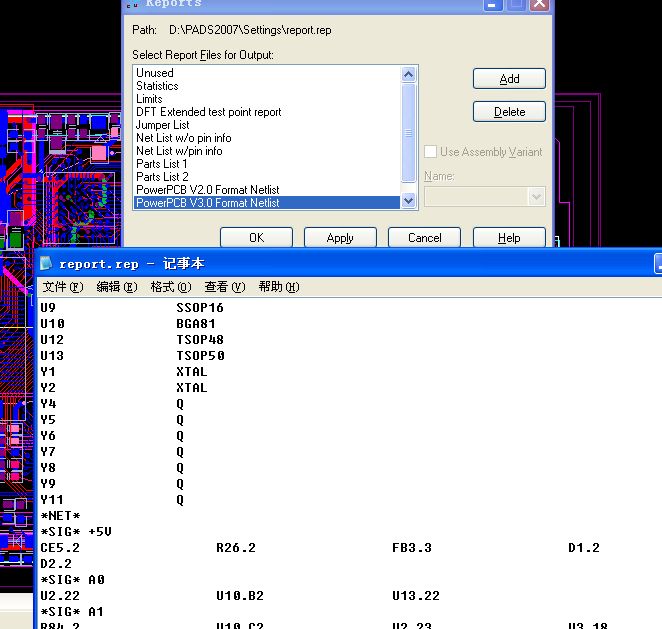Click the TSOP48 text for U12
This screenshot has height=629, width=662.
coord(200,340)
